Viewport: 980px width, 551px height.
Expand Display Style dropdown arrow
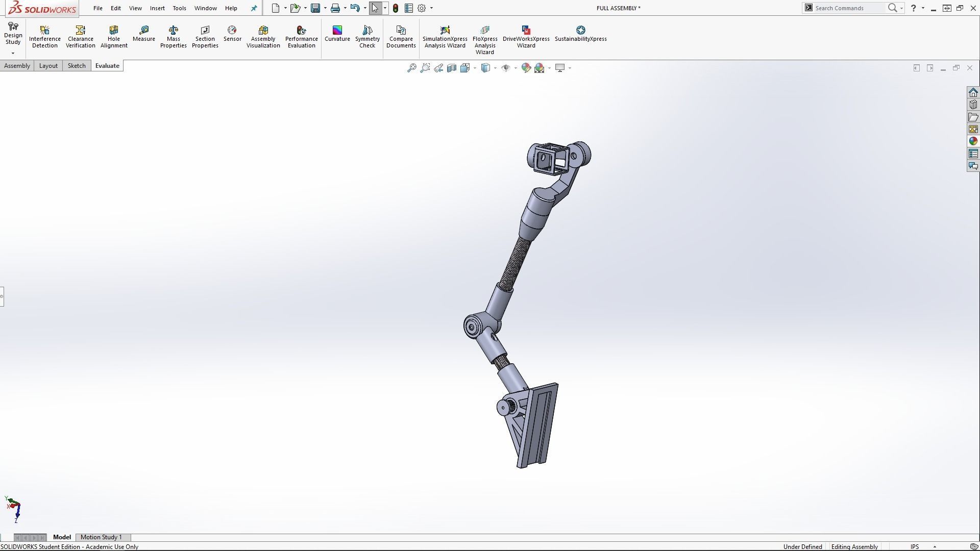click(495, 68)
